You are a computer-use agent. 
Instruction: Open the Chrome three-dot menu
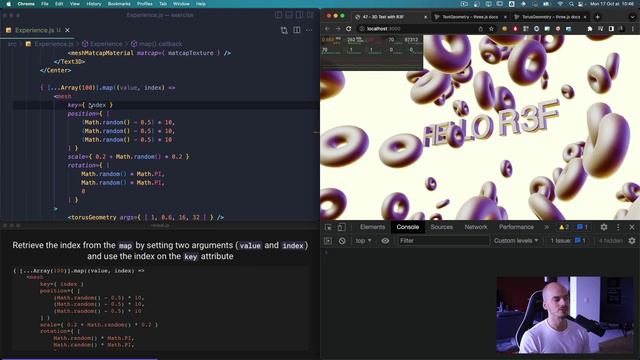(x=633, y=29)
